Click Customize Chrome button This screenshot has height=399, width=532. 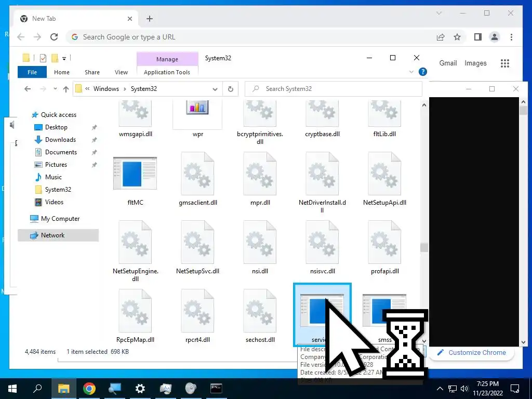[x=472, y=353]
